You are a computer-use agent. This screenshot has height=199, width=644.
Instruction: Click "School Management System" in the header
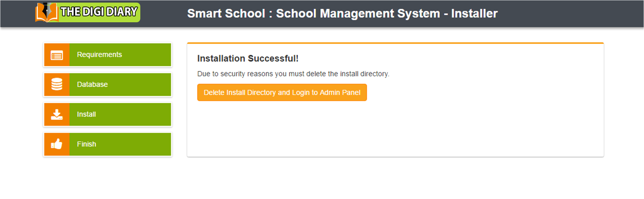point(358,14)
